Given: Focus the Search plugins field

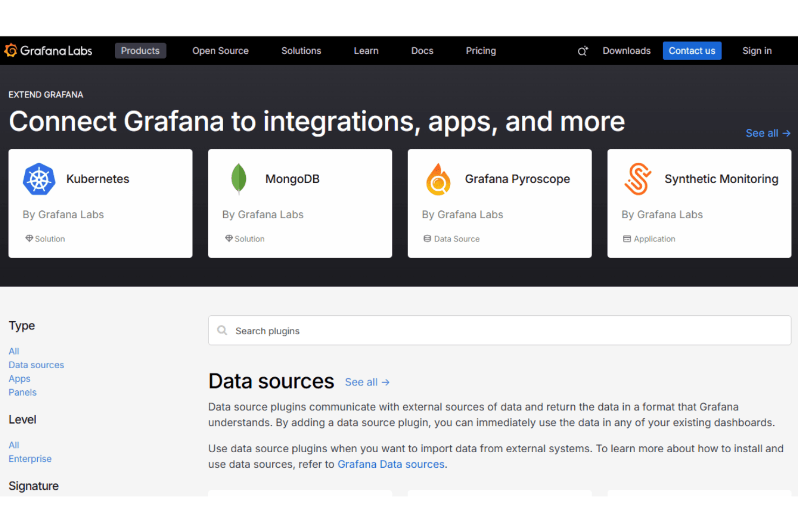Looking at the screenshot, I should pyautogui.click(x=499, y=330).
